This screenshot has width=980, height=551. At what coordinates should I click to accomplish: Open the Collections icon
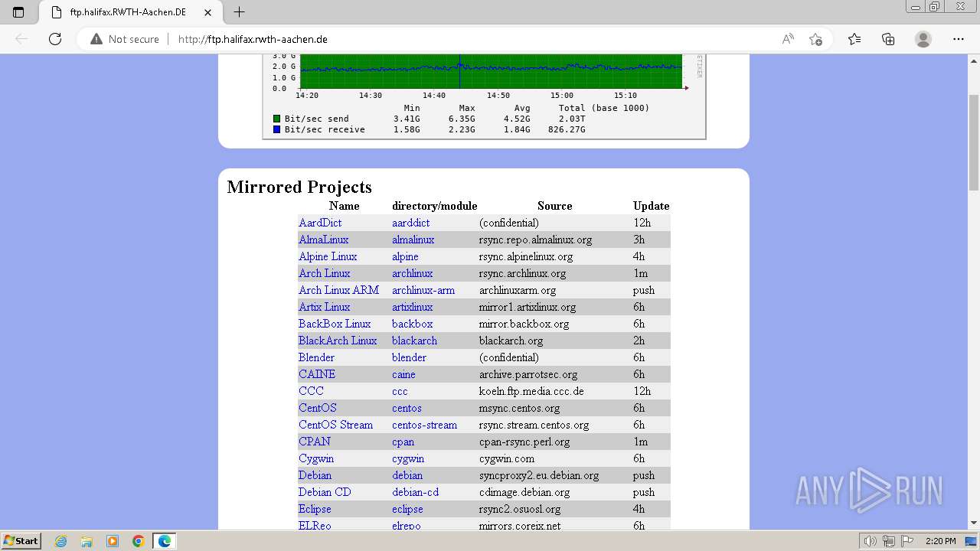click(x=888, y=39)
